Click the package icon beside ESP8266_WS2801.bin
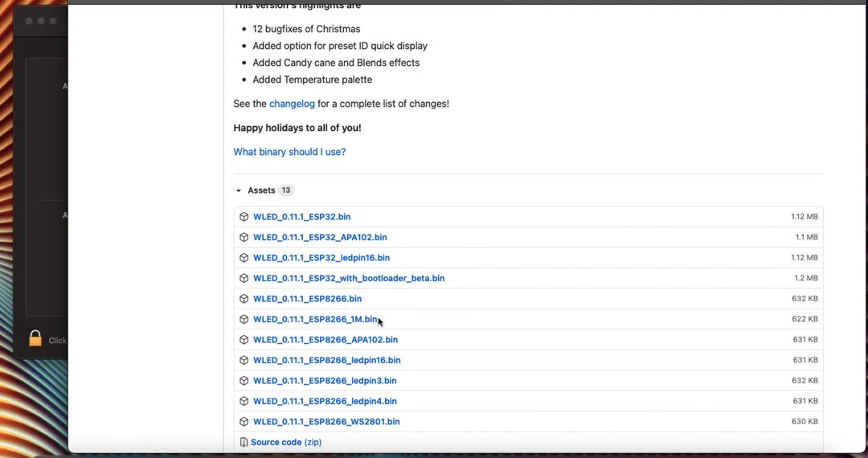868x458 pixels. pos(244,422)
